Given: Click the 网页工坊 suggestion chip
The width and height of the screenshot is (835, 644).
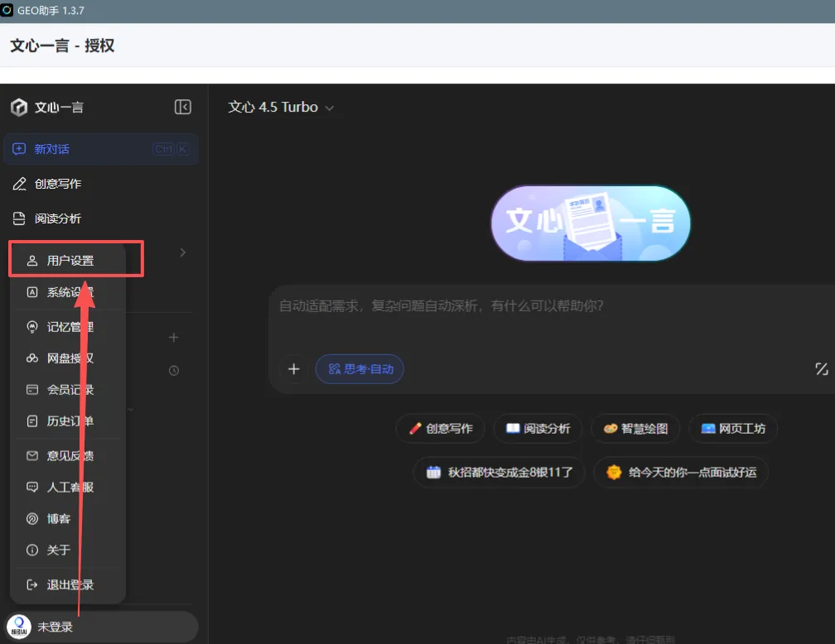Looking at the screenshot, I should [733, 429].
